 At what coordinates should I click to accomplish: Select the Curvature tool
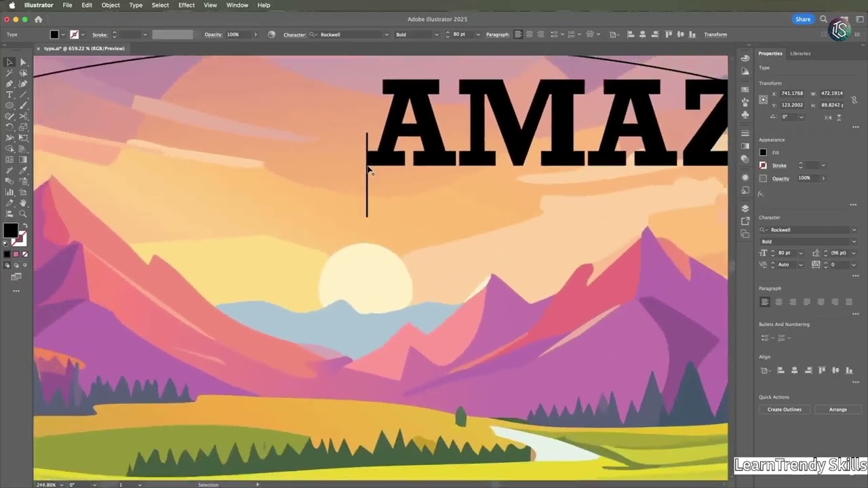[23, 84]
